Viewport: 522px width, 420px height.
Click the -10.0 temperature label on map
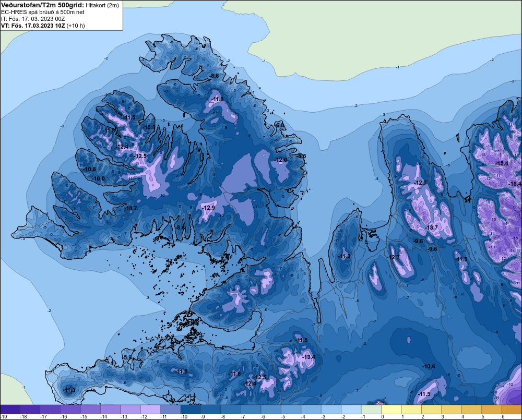coord(99,178)
